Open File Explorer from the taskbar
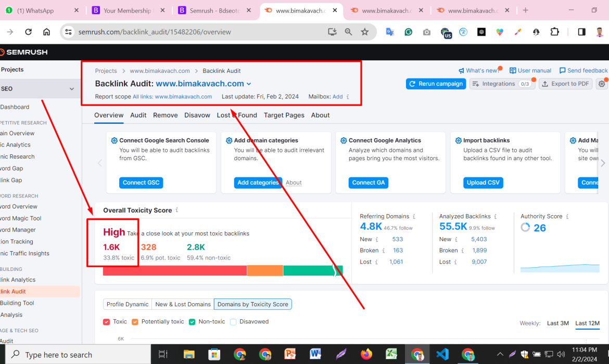609x364 pixels. click(x=189, y=354)
